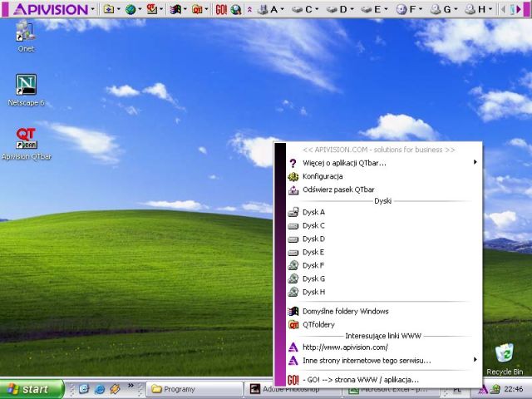
Task: Open the Onet desktop shortcut
Action: 26,37
